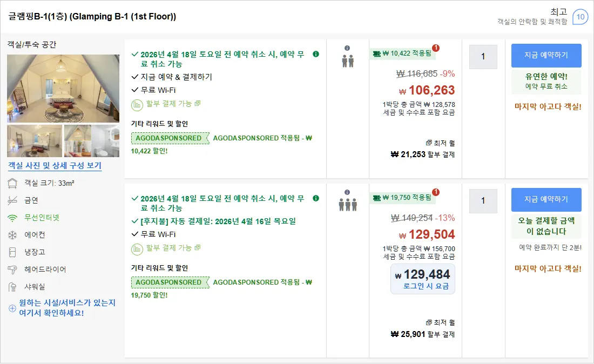The height and width of the screenshot is (364, 594).
Task: Click info icon beside first free cancellation text
Action: [315, 54]
